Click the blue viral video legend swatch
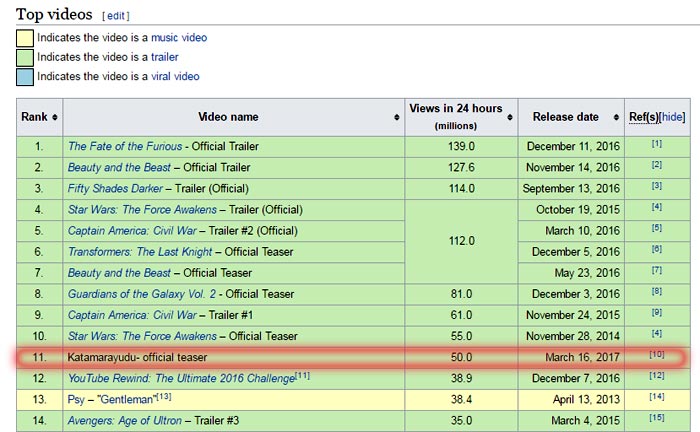 click(x=25, y=77)
